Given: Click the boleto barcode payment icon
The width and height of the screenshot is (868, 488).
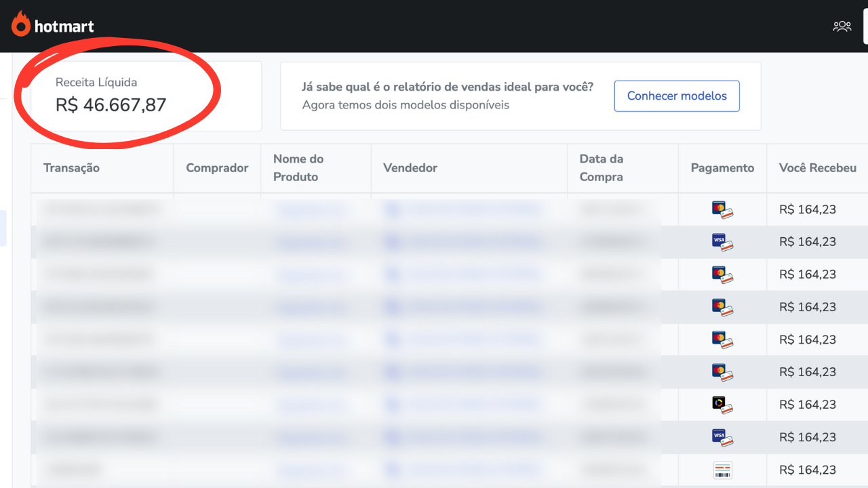Looking at the screenshot, I should [722, 470].
